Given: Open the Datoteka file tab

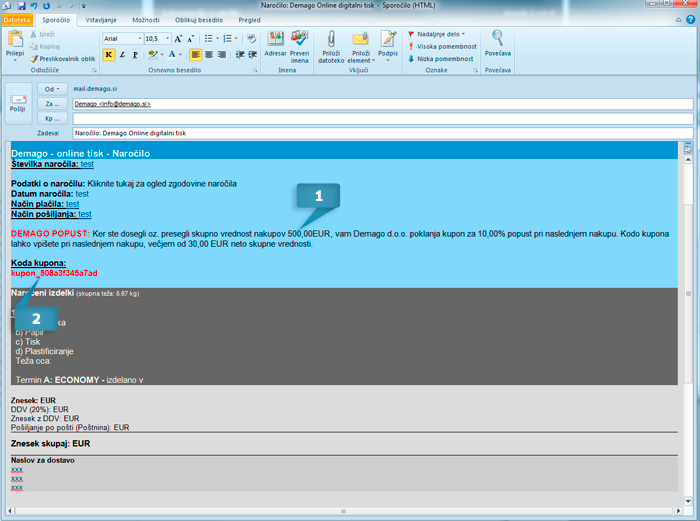Looking at the screenshot, I should (17, 20).
